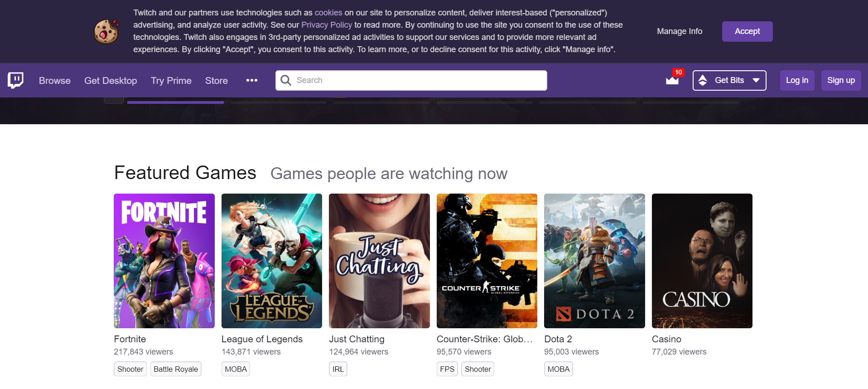
Task: Open the Prime loot crown icon
Action: [672, 80]
